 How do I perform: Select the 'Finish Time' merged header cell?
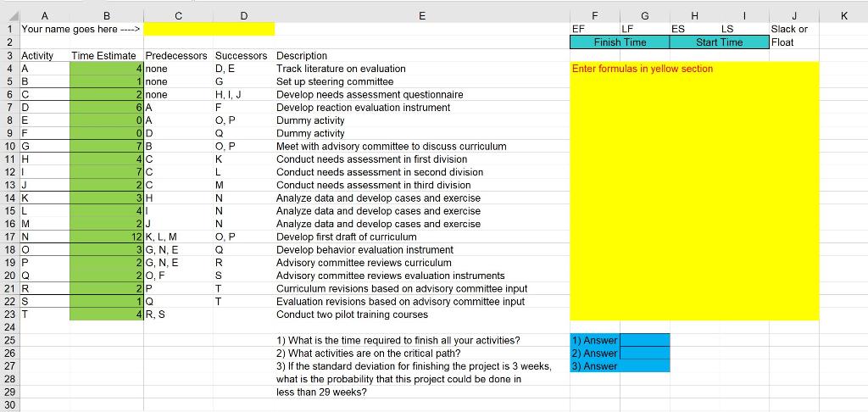(x=620, y=42)
